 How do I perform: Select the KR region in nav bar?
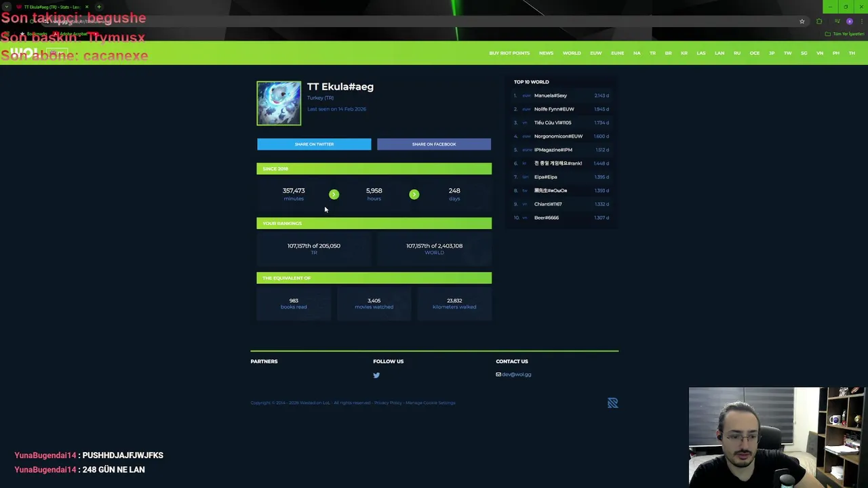[x=684, y=53]
